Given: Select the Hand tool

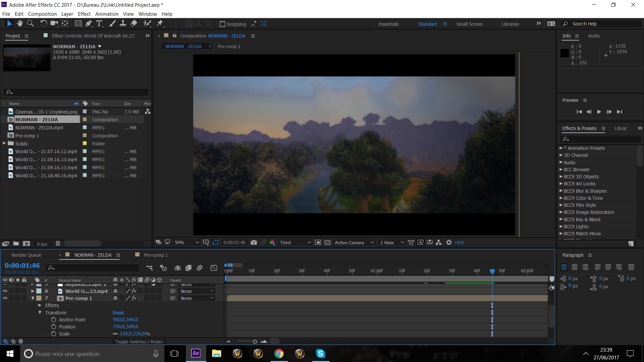Looking at the screenshot, I should tap(20, 23).
